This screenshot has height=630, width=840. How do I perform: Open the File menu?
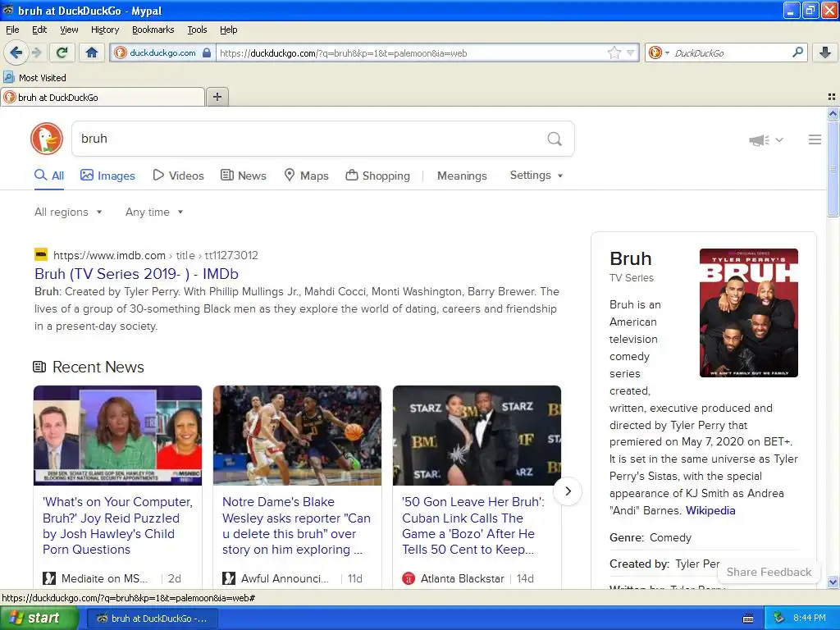point(12,30)
